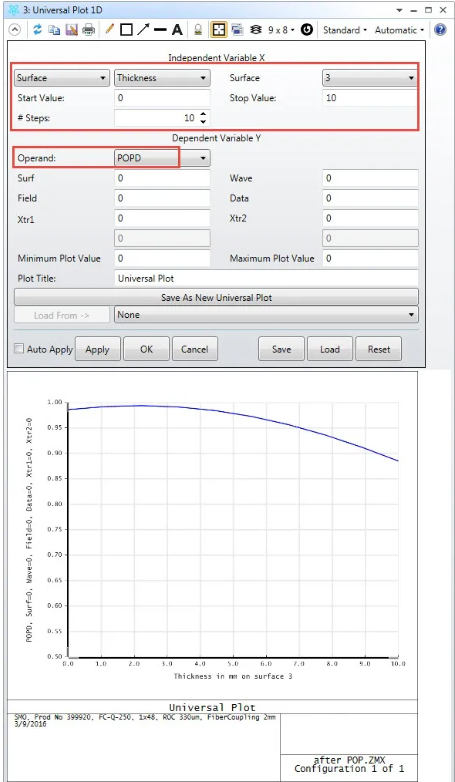Click the refresh update icon
Viewport: 455px width, 782px height.
(x=37, y=30)
